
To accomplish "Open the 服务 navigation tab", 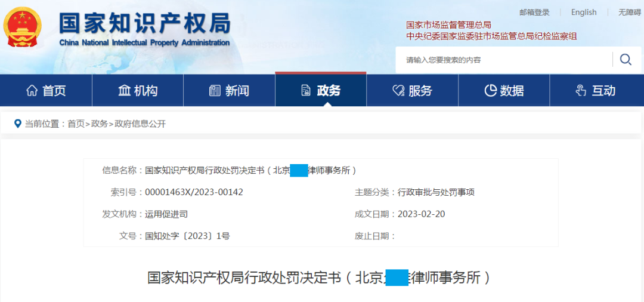I will point(413,90).
